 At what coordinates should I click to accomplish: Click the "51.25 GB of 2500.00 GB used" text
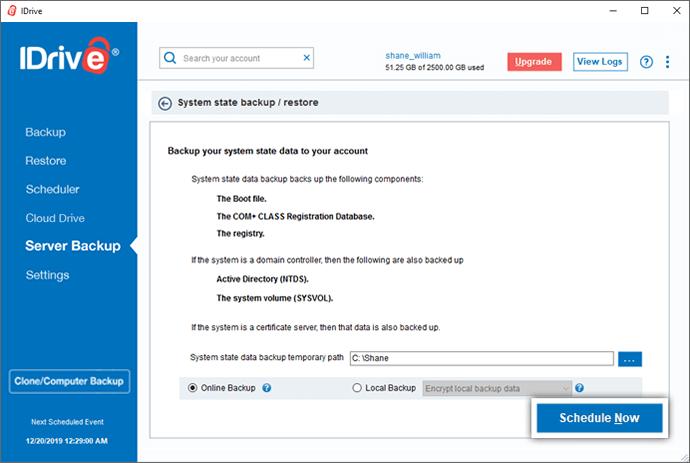point(435,67)
